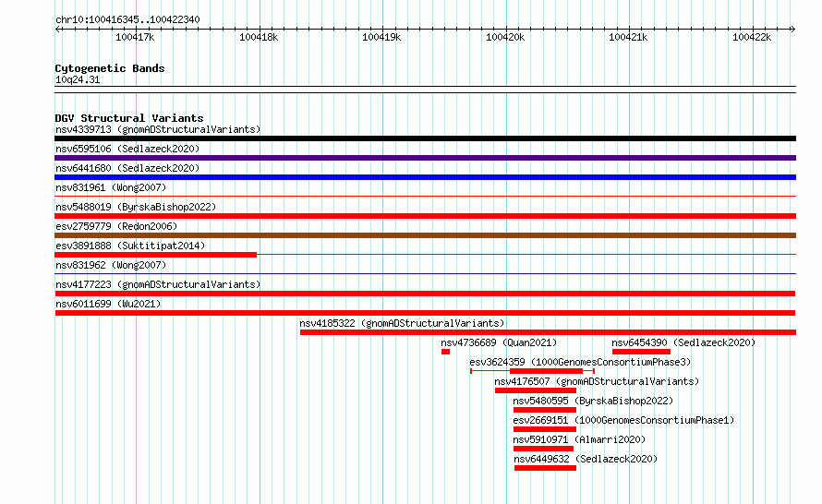The image size is (822, 504).
Task: Click the red nsv4177223 variant bar
Action: point(425,294)
